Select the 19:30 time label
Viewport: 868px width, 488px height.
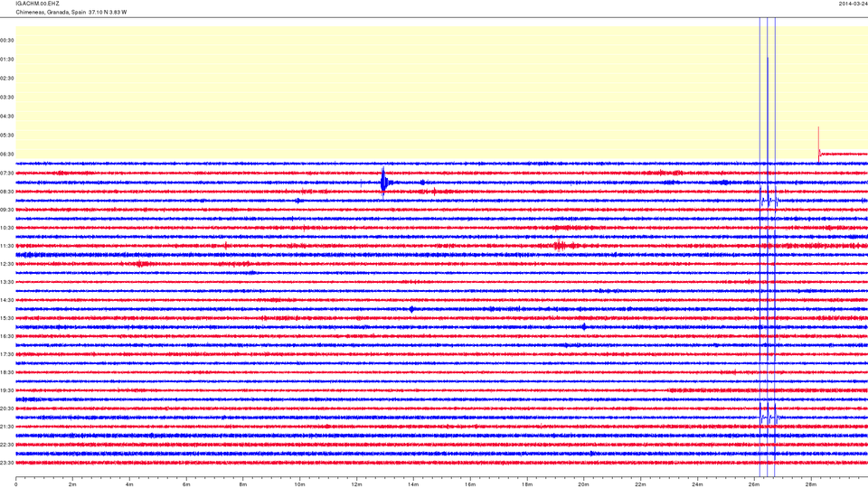(x=7, y=390)
